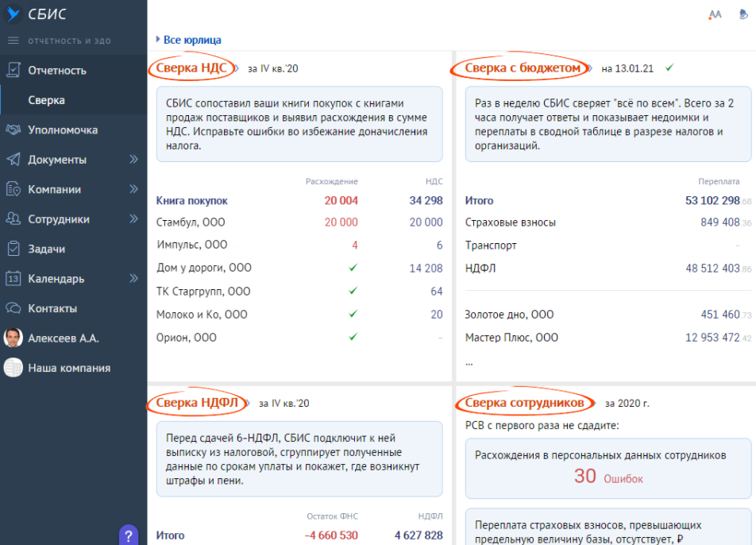Click the green checkmark in Молоко и Ко row
This screenshot has width=756, height=545.
pos(353,314)
